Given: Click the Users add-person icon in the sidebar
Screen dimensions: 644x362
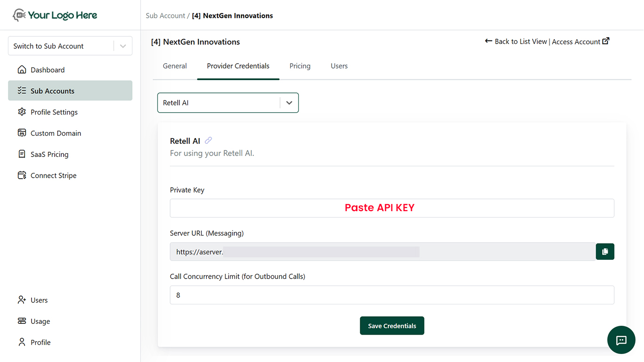Looking at the screenshot, I should pos(22,300).
